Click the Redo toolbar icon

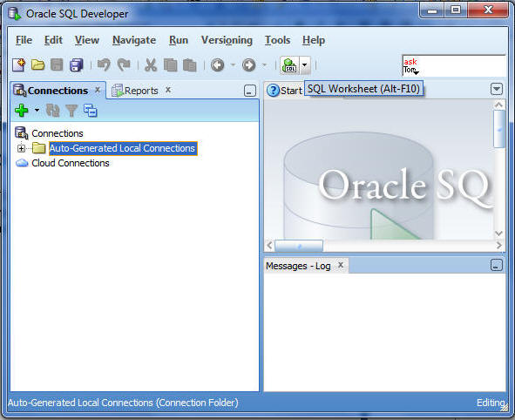(124, 64)
